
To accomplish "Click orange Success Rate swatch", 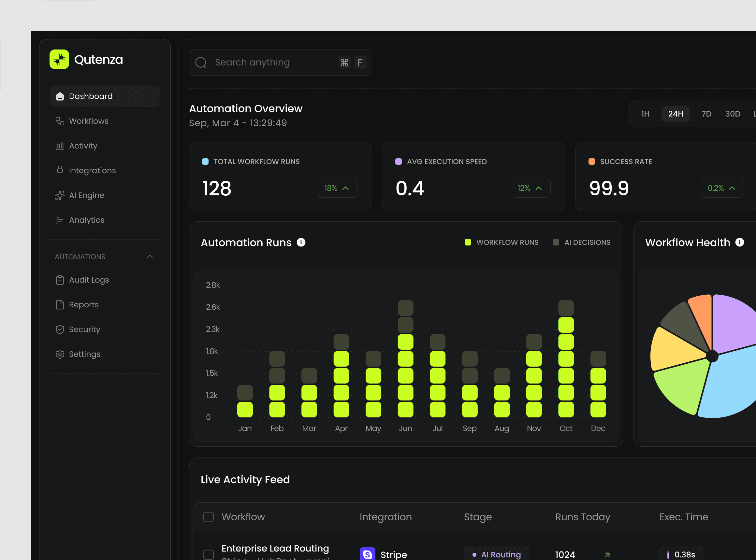I will [x=592, y=162].
